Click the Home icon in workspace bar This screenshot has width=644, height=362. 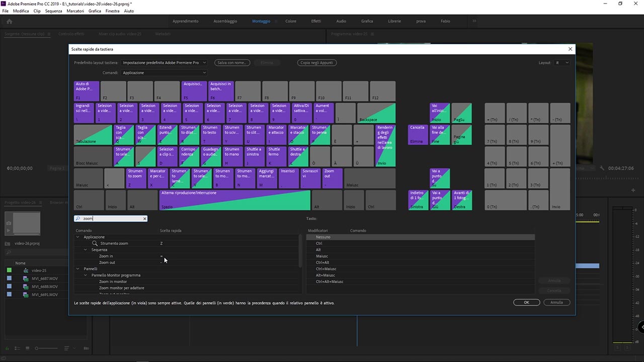tap(9, 21)
